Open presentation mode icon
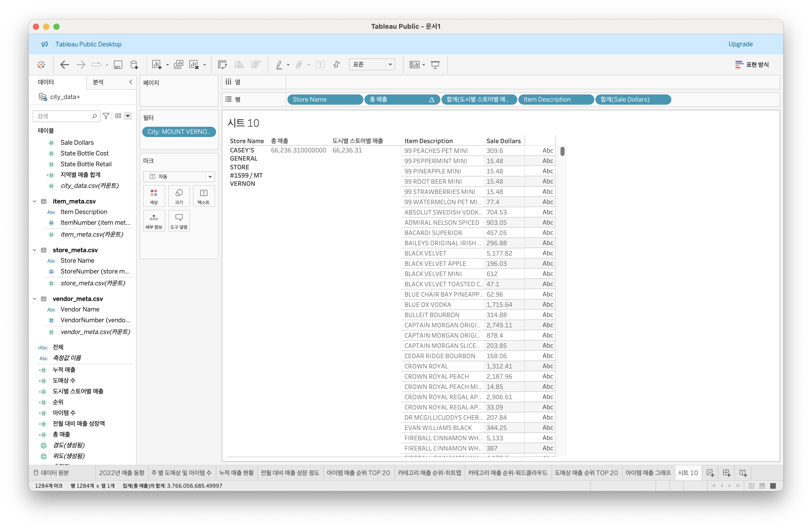 click(x=435, y=64)
